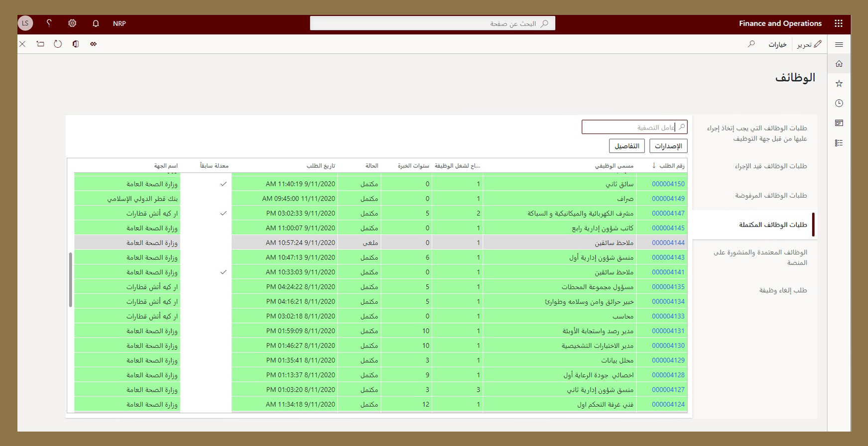Open in Microsoft Office icon

pos(76,44)
